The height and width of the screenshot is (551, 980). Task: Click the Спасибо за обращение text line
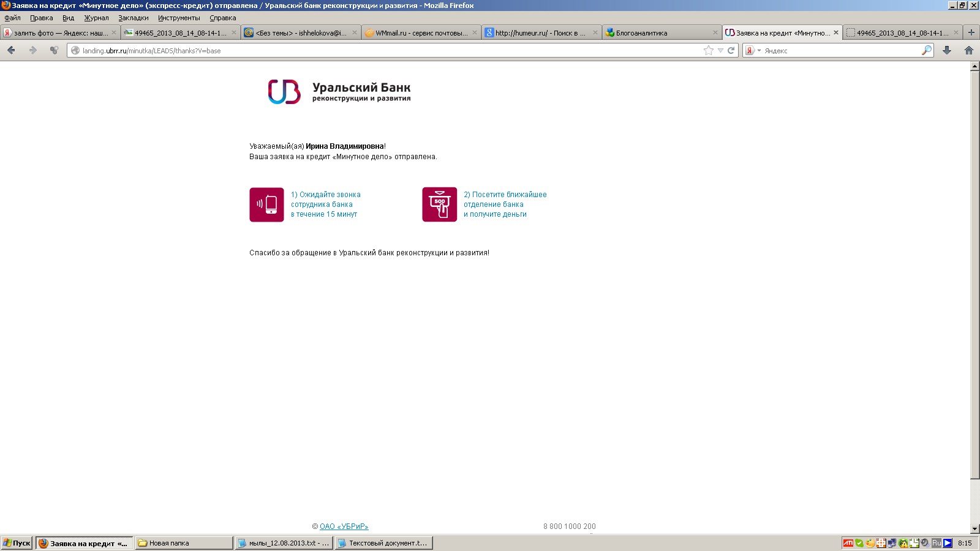[369, 253]
